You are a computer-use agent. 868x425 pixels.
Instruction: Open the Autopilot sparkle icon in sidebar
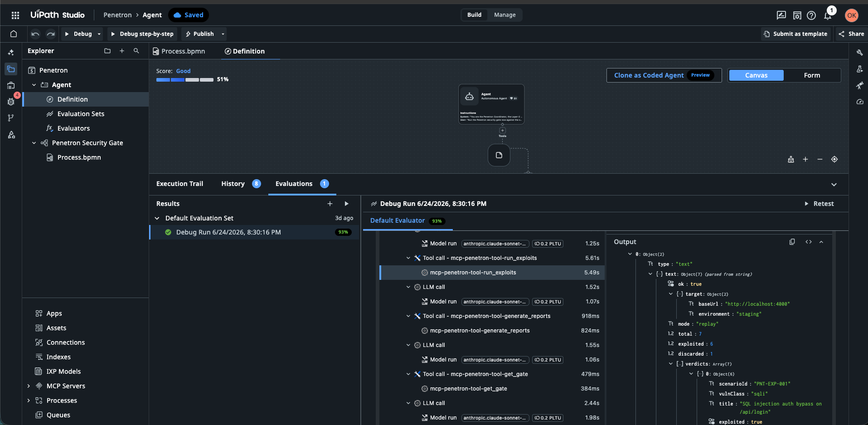point(11,53)
